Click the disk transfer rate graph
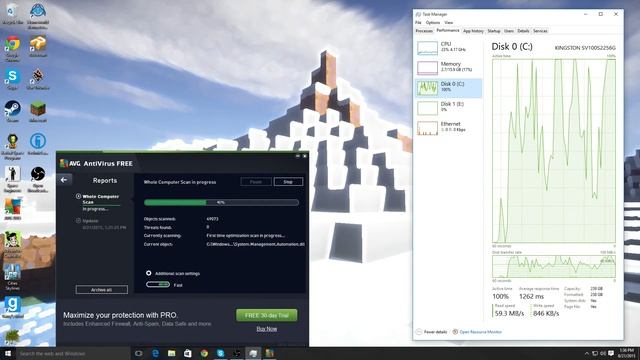 tap(554, 267)
